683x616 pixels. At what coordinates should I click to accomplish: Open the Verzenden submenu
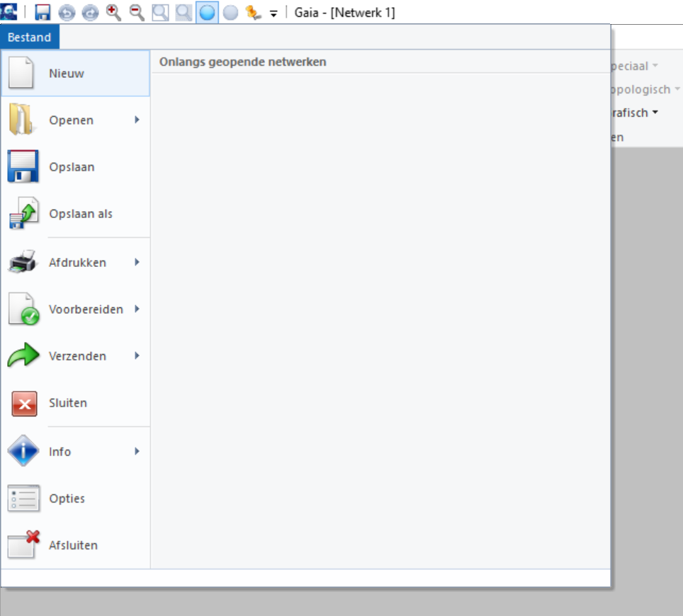137,356
